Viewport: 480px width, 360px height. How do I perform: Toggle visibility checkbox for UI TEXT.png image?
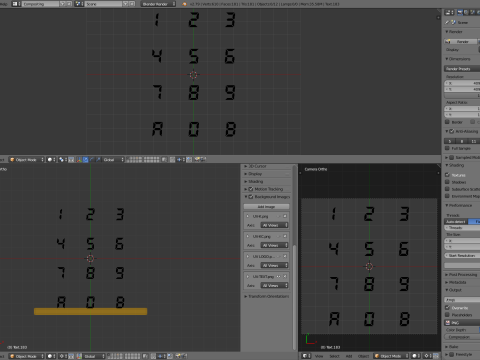[x=285, y=276]
